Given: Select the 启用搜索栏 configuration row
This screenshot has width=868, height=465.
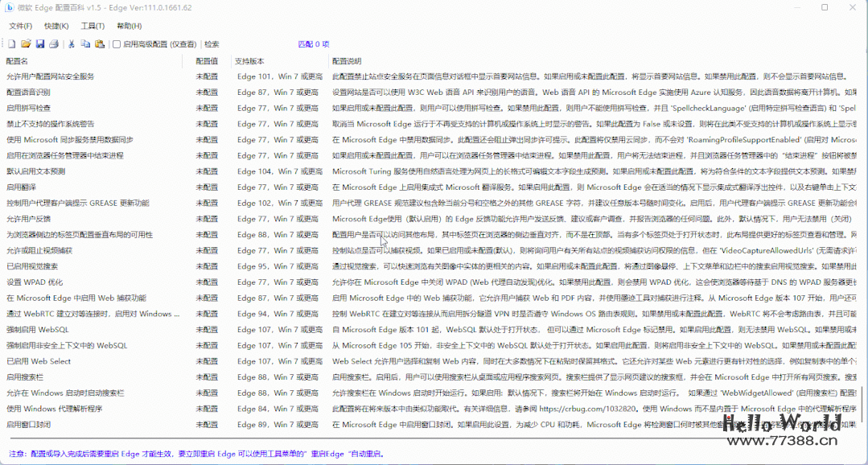Looking at the screenshot, I should coord(24,377).
